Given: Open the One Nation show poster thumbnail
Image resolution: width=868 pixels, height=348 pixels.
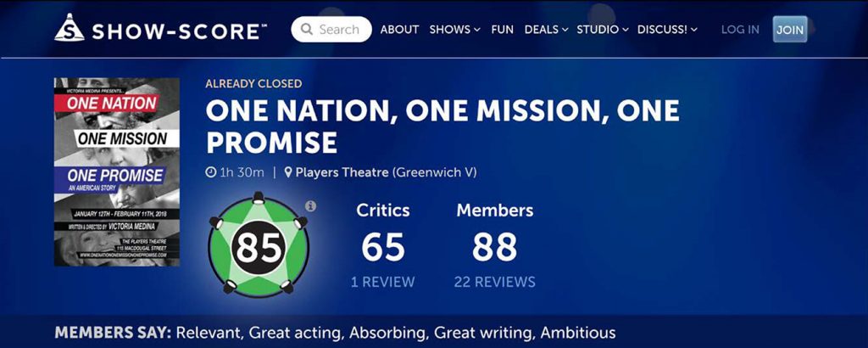Looking at the screenshot, I should (x=117, y=171).
